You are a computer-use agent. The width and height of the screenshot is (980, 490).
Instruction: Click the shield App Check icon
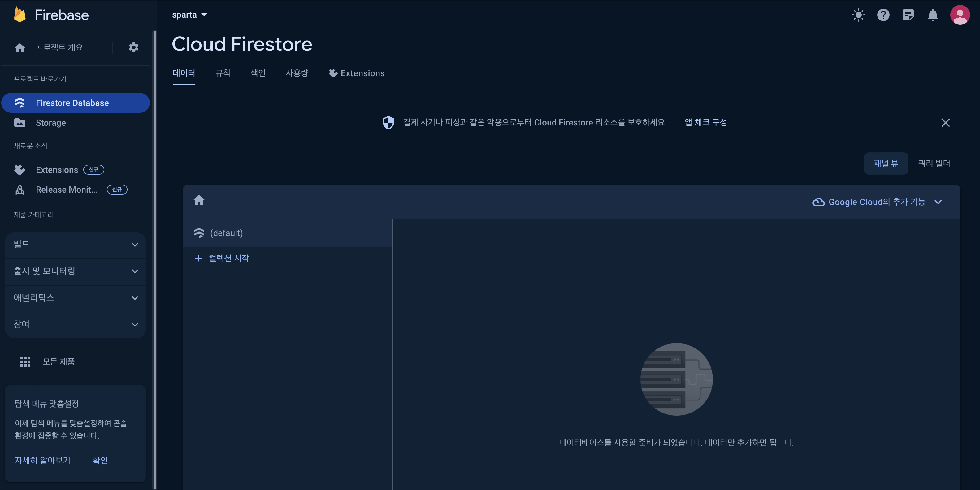388,123
